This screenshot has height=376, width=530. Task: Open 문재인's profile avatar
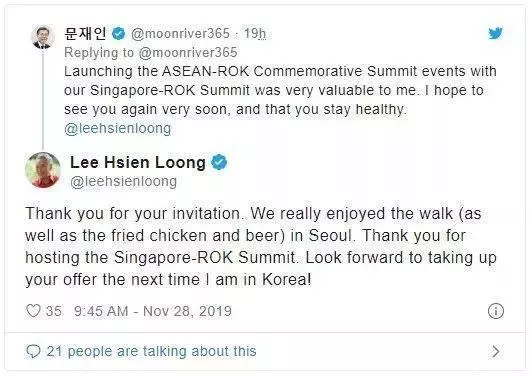(43, 37)
